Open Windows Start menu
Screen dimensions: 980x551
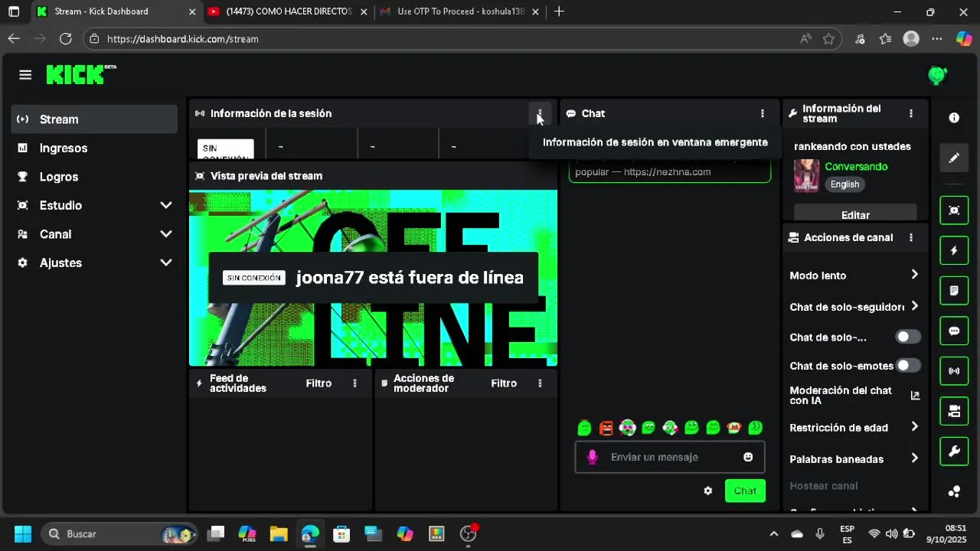click(x=23, y=533)
